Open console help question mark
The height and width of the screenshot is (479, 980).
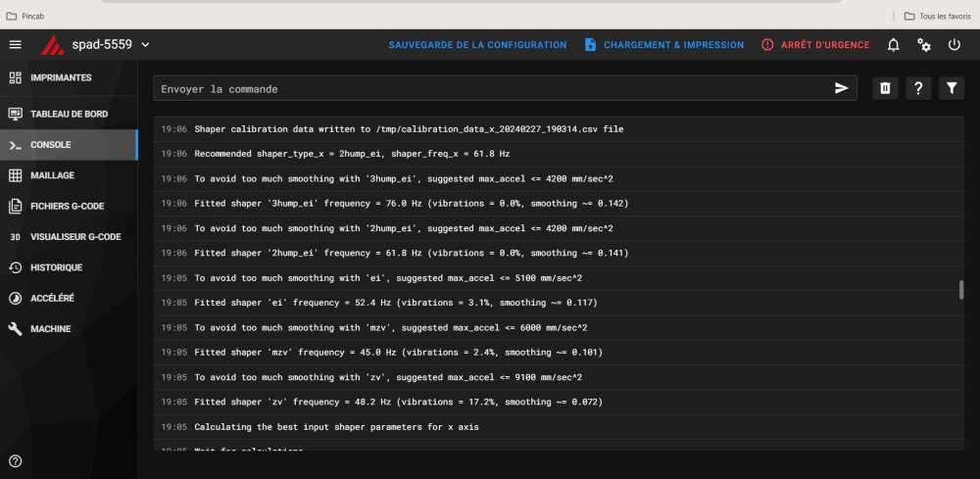coord(918,88)
